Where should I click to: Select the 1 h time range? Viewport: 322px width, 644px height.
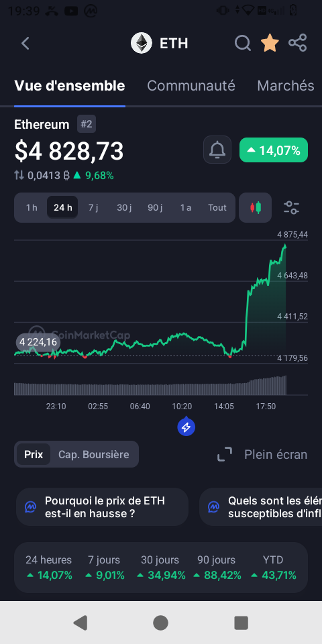click(32, 208)
